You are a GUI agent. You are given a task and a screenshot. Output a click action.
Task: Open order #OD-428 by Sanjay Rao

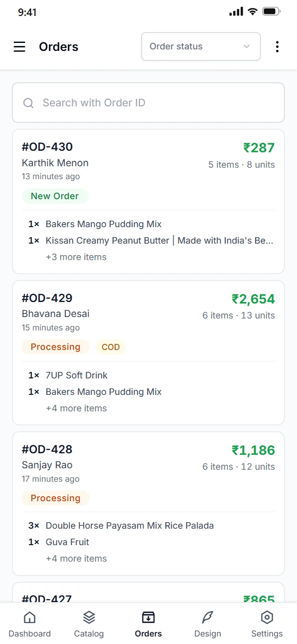pos(148,504)
